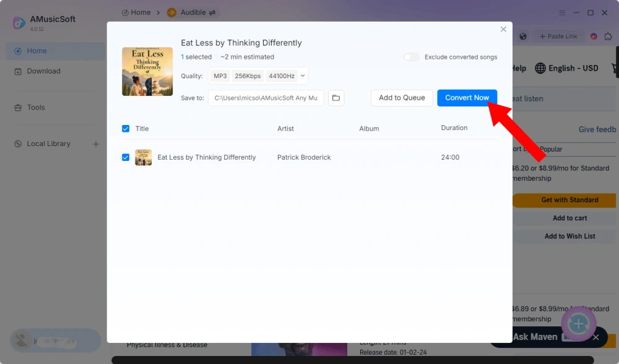Open the Home sidebar item
The image size is (619, 364).
click(x=56, y=51)
